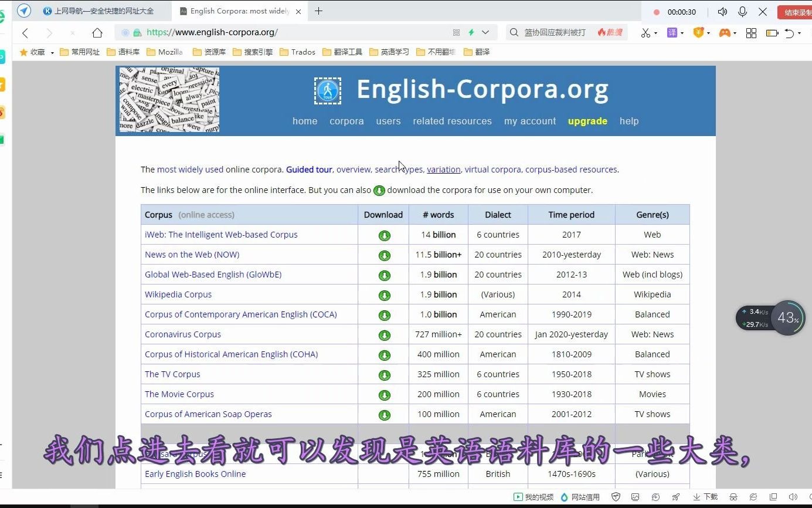Screen dimensions: 812x508
Task: Open the Early English Books Online link
Action: [x=195, y=474]
